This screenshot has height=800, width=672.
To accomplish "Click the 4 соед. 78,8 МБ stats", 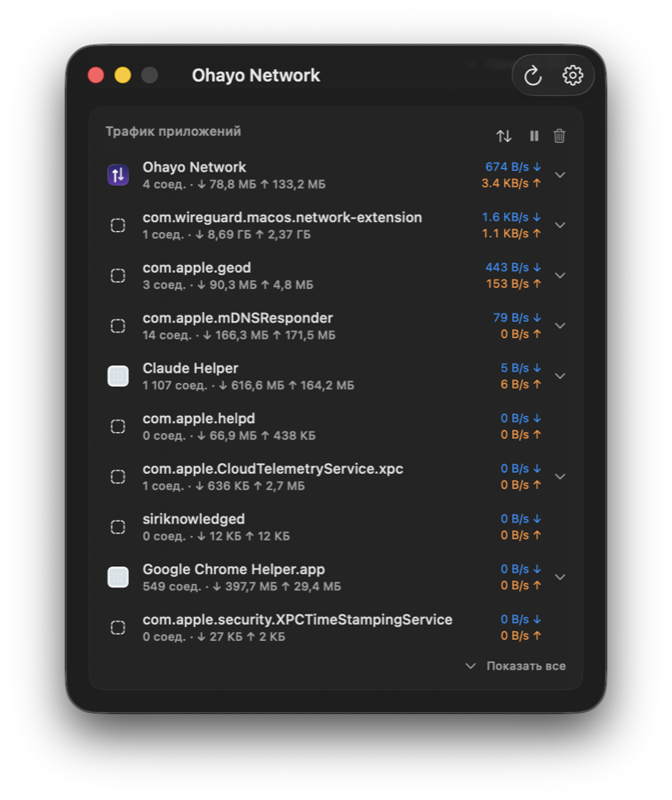I will point(234,184).
